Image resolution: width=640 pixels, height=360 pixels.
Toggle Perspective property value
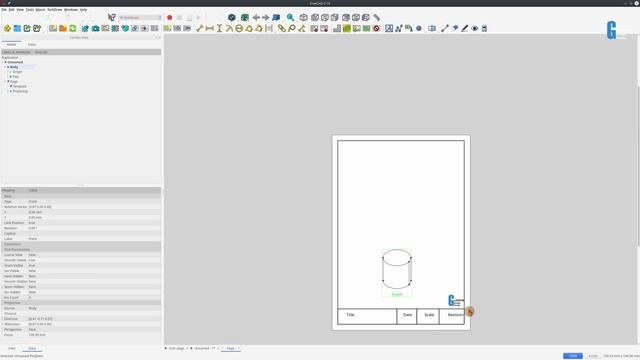coord(94,329)
